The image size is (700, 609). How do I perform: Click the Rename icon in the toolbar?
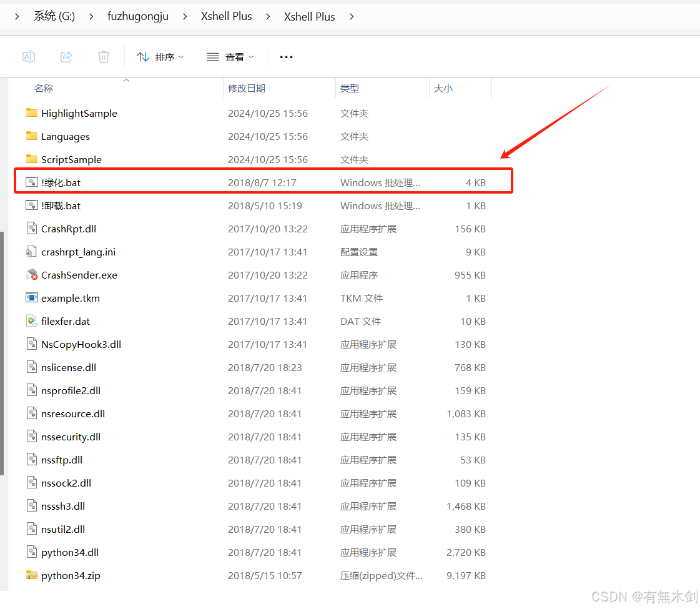(28, 57)
